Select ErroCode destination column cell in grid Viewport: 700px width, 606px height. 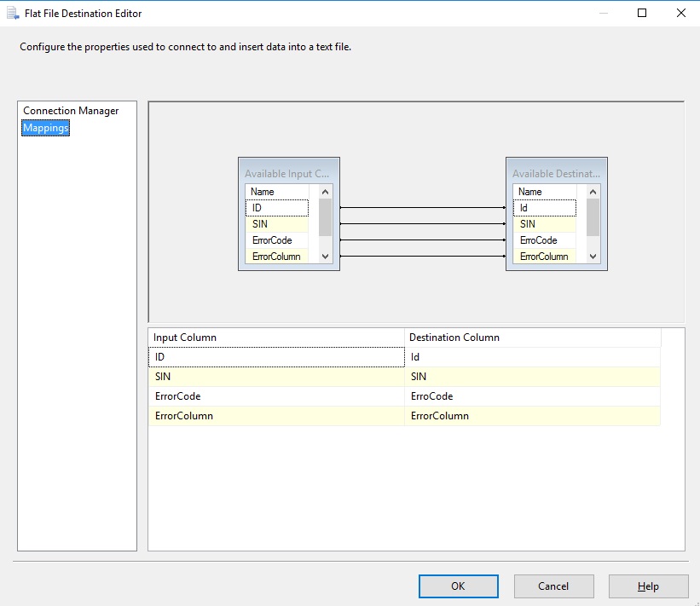click(x=533, y=396)
